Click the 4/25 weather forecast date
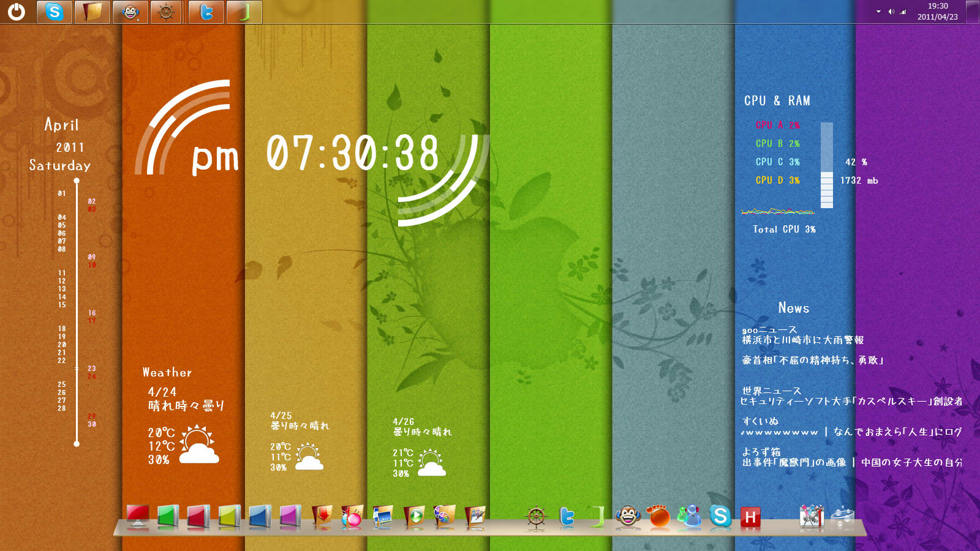980x551 pixels. pyautogui.click(x=281, y=416)
